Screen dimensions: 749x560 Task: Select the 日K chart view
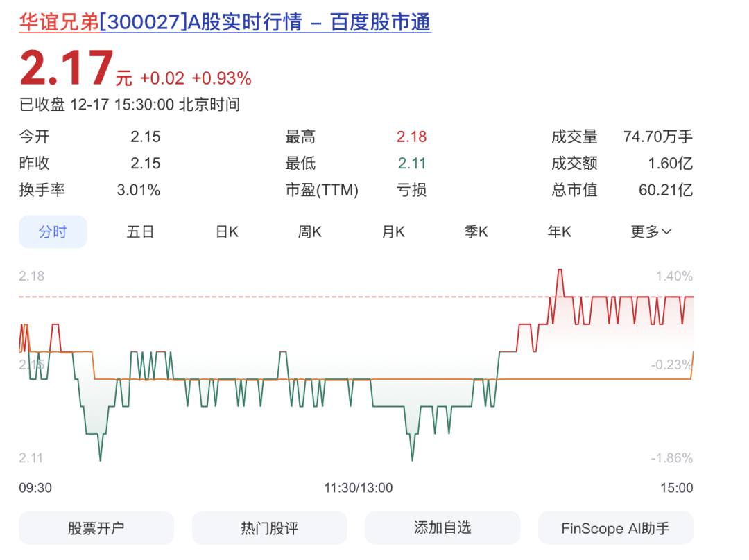click(x=225, y=232)
